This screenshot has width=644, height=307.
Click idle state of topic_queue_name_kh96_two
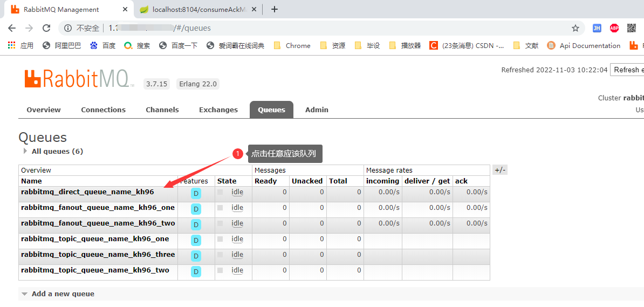pos(237,270)
